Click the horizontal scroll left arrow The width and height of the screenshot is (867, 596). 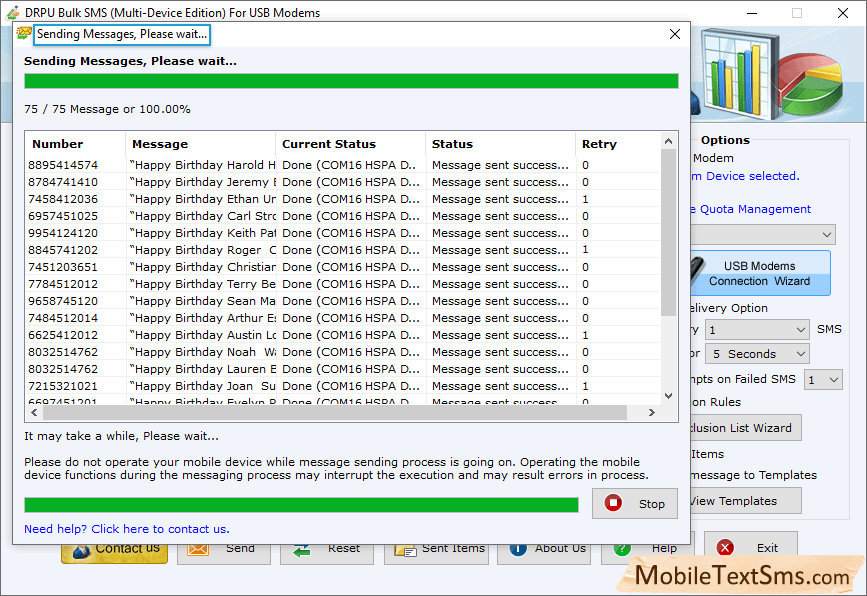(34, 412)
